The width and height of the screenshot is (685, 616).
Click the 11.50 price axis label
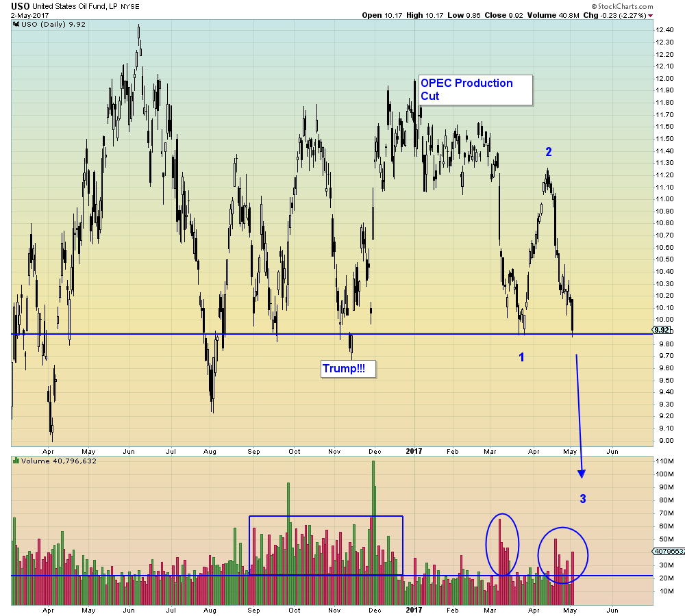[x=664, y=138]
